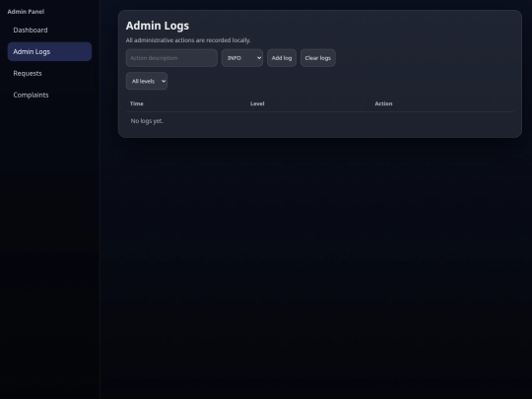Viewport: 532px width, 399px height.
Task: Click the Time column header
Action: point(137,103)
